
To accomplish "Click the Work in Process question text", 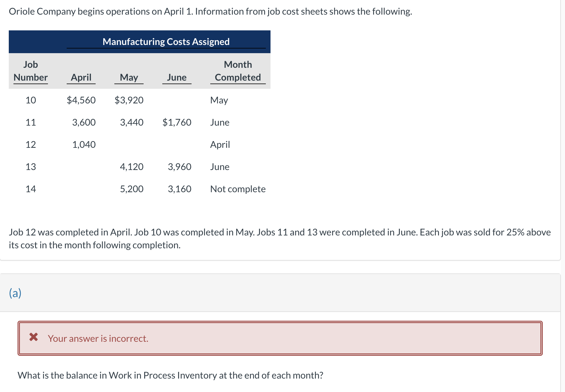I will click(x=170, y=375).
